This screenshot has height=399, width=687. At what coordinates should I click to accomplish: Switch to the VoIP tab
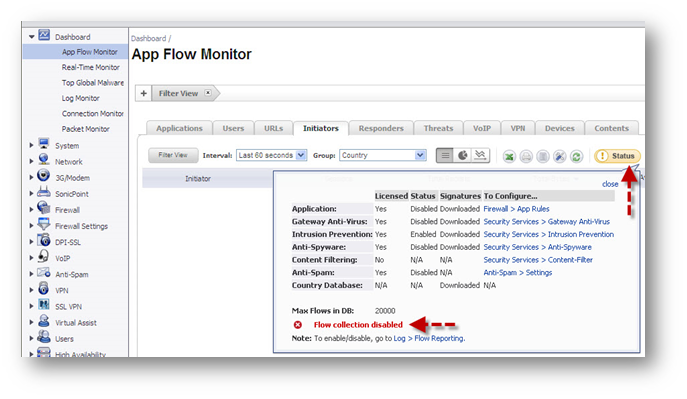tap(482, 128)
